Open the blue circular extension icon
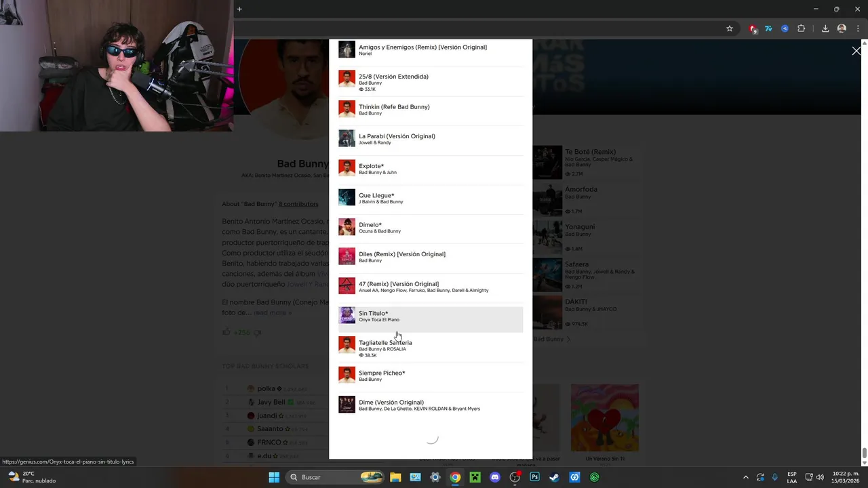This screenshot has height=488, width=868. 785,28
